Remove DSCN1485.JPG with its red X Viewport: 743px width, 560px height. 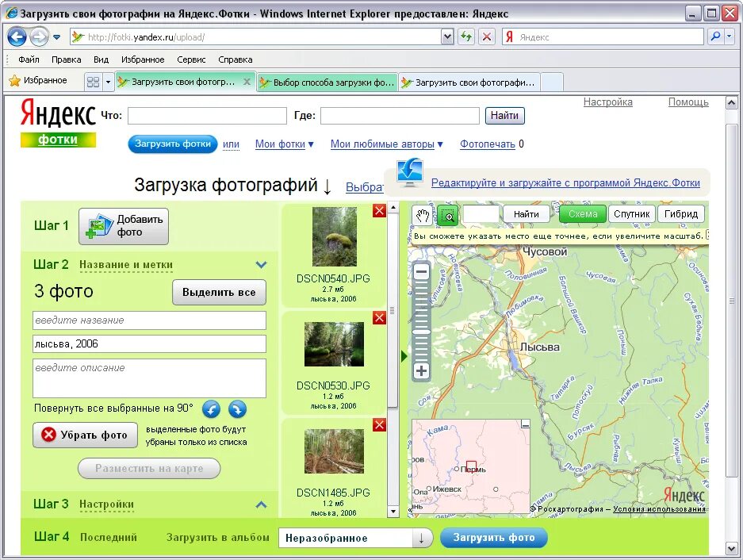coord(379,425)
